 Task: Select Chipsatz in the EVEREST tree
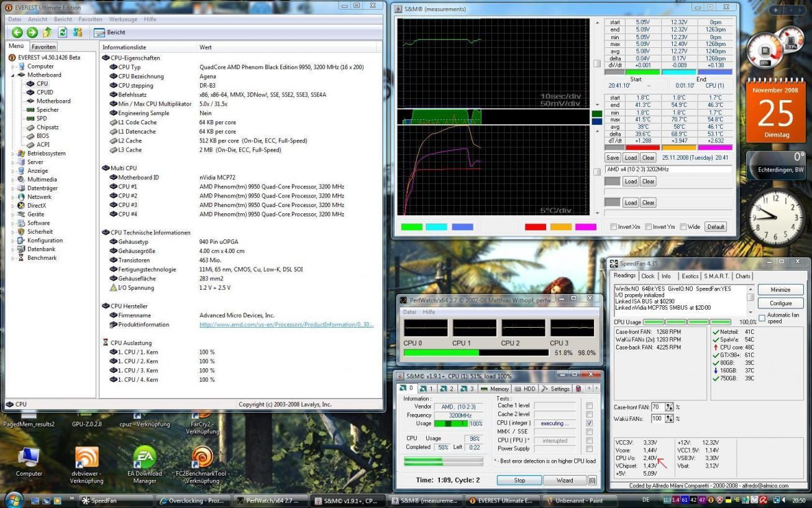click(x=47, y=127)
